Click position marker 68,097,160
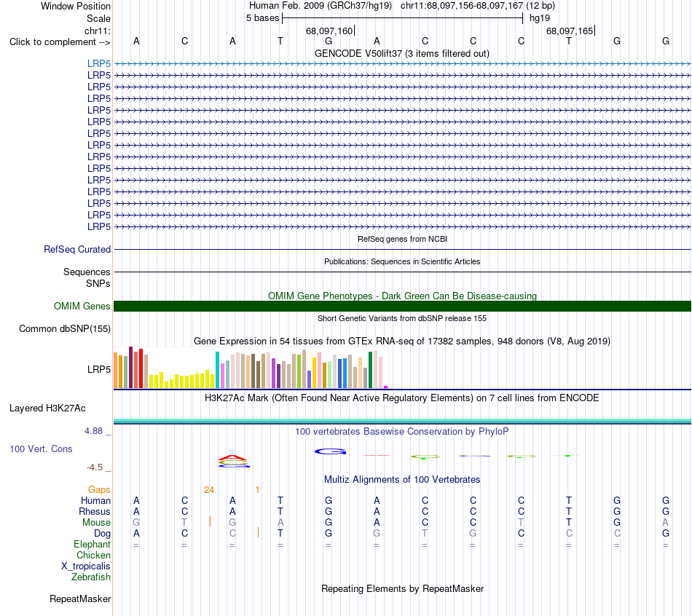The image size is (692, 616). [x=330, y=31]
